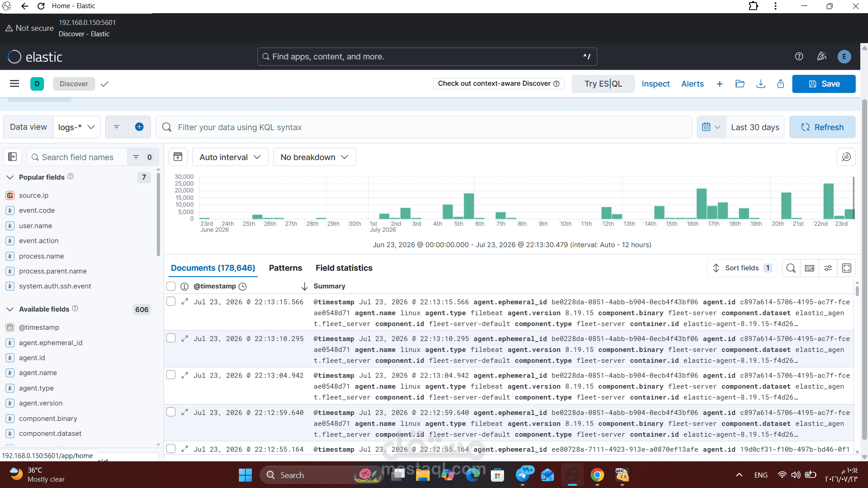Click the New session plus icon
Screen dimensions: 868x488
coord(719,84)
